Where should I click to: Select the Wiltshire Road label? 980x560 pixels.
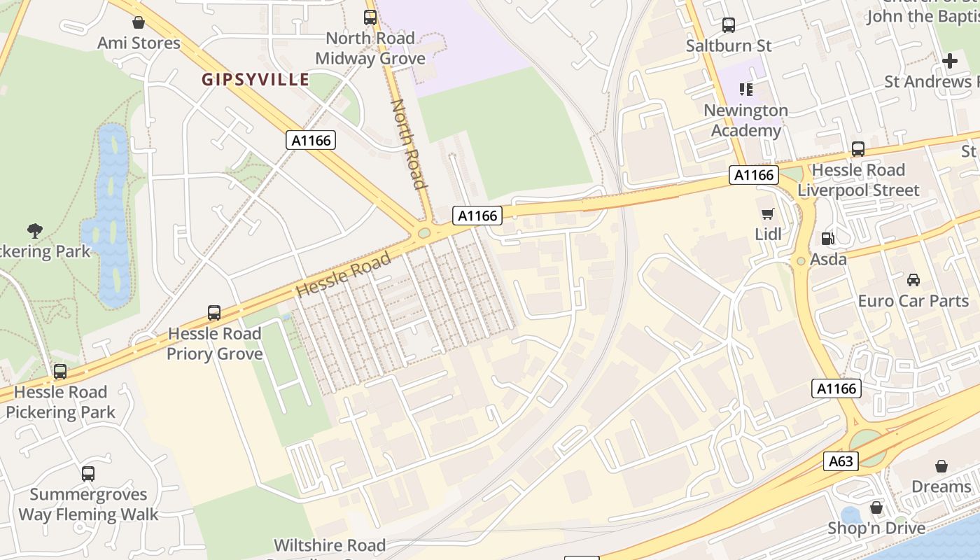[330, 545]
